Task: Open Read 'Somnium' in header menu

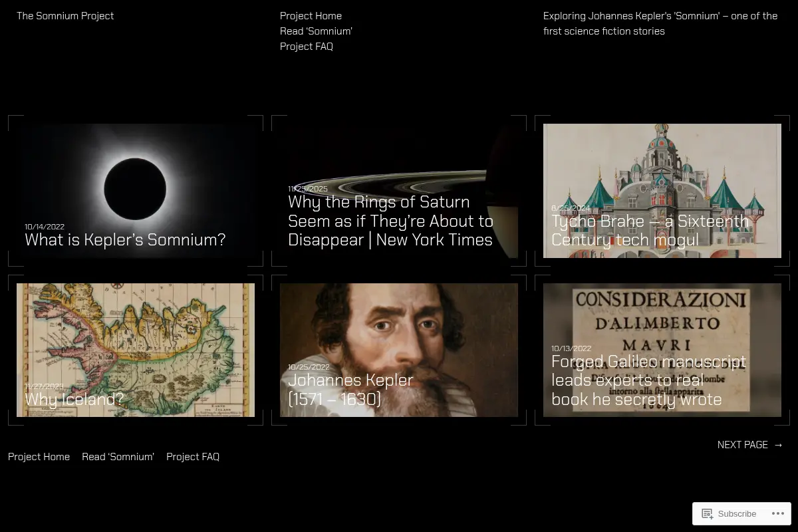Action: 316,31
